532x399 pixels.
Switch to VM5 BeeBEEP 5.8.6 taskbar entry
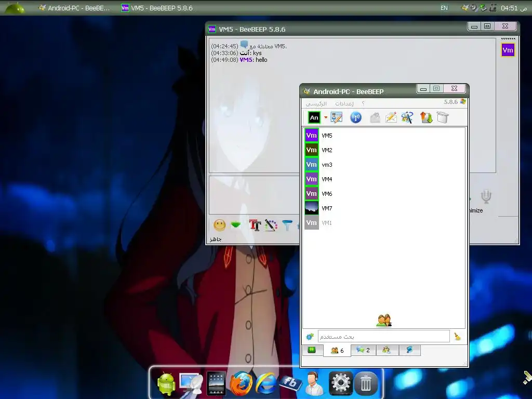pos(157,8)
